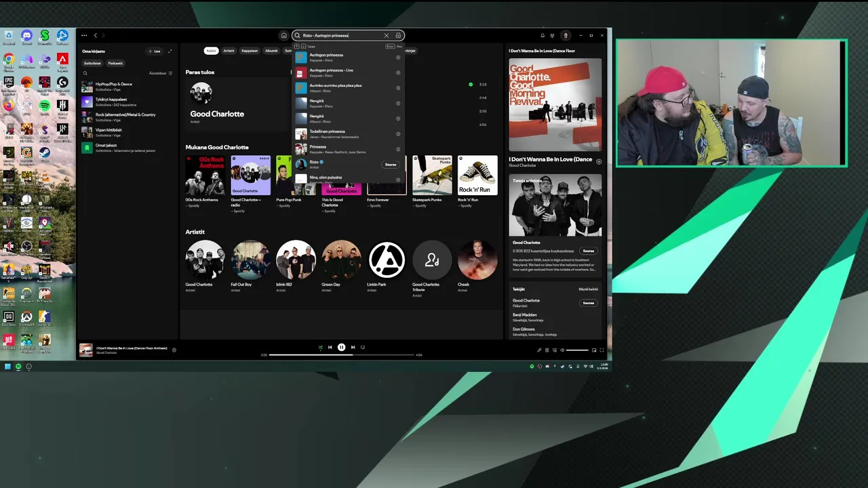The width and height of the screenshot is (868, 488).
Task: Skip to previous track
Action: click(x=330, y=347)
